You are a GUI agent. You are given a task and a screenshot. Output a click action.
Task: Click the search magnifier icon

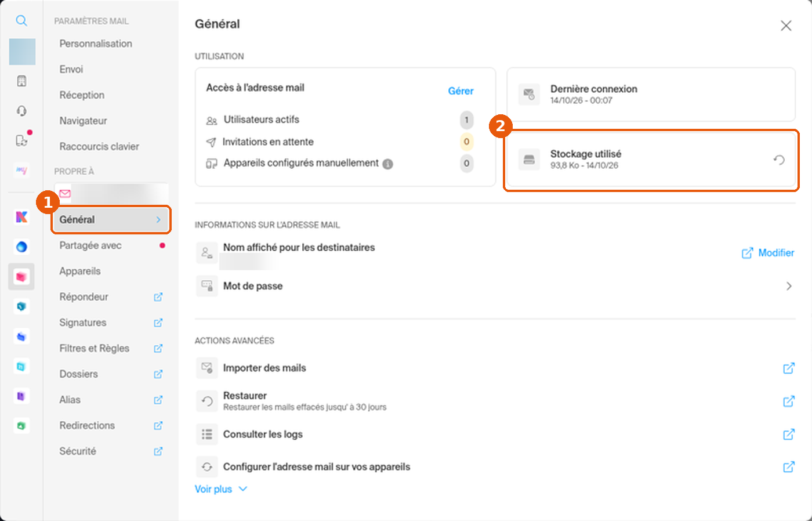(21, 21)
